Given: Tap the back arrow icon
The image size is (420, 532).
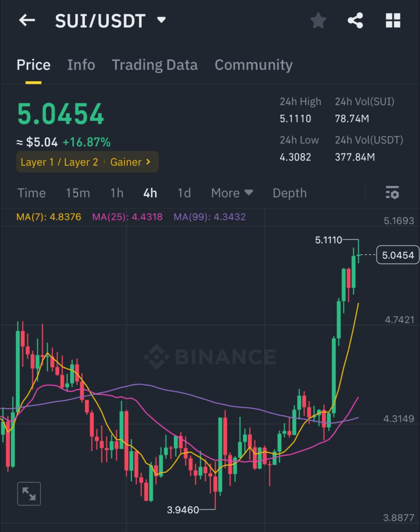Looking at the screenshot, I should click(27, 20).
